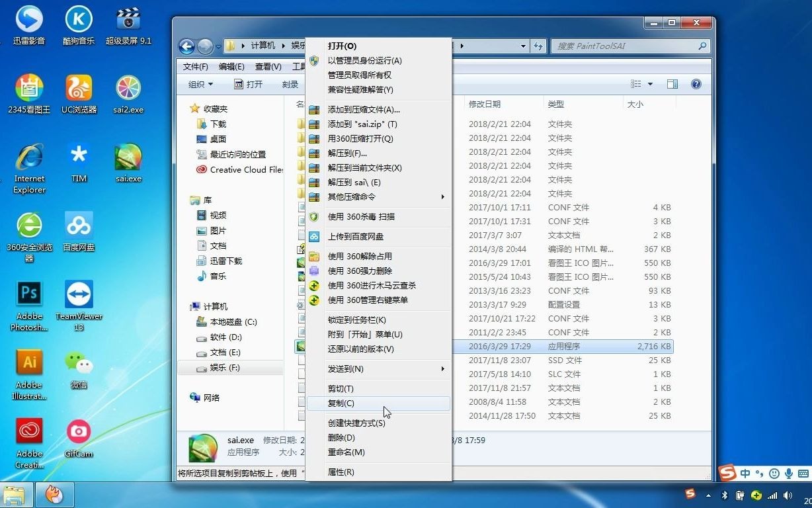Select 复制(C) from the context menu

point(341,403)
